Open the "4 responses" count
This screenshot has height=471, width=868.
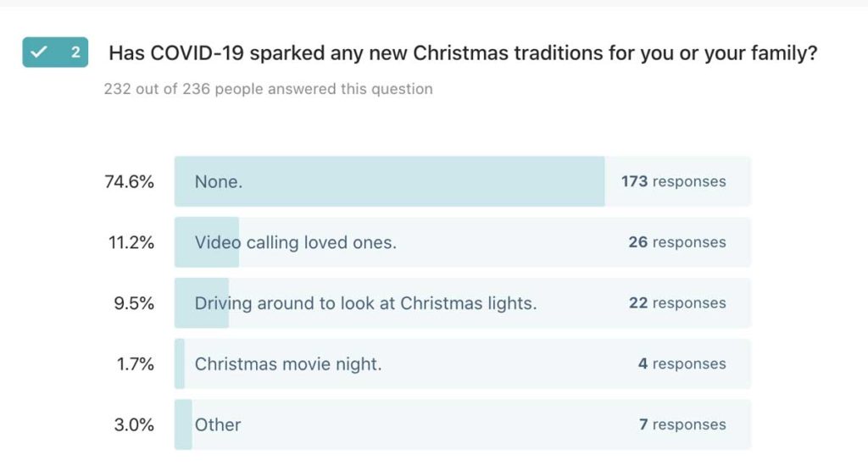click(x=682, y=364)
